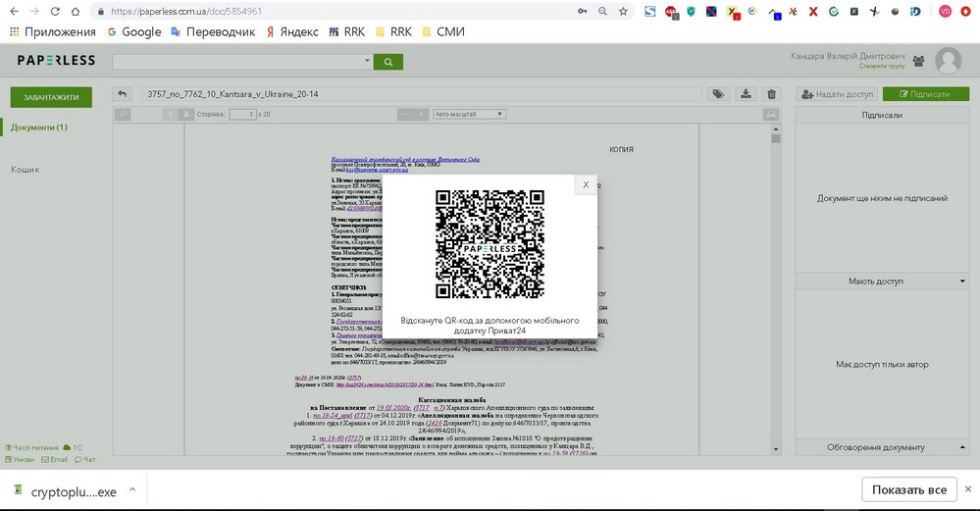Image resolution: width=980 pixels, height=511 pixels.
Task: Click the browser reload button
Action: tap(55, 11)
